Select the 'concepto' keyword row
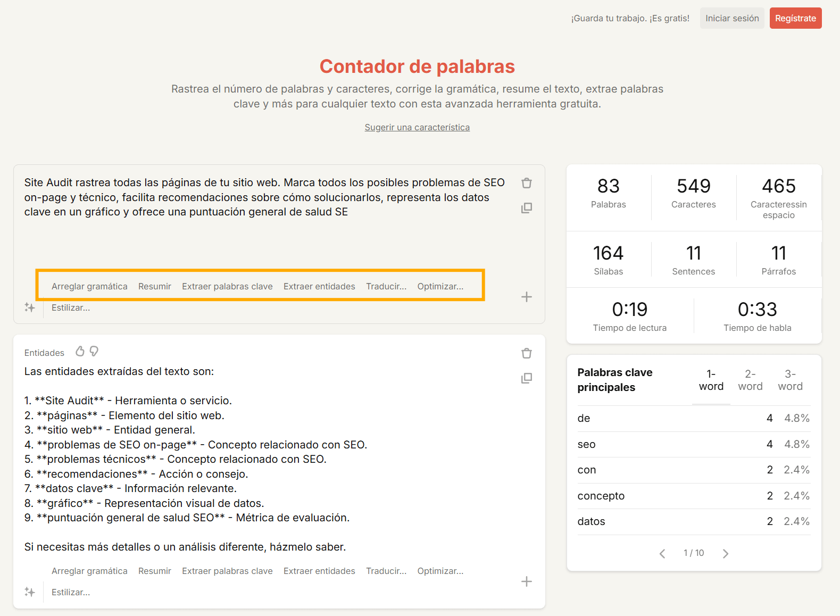 point(694,496)
